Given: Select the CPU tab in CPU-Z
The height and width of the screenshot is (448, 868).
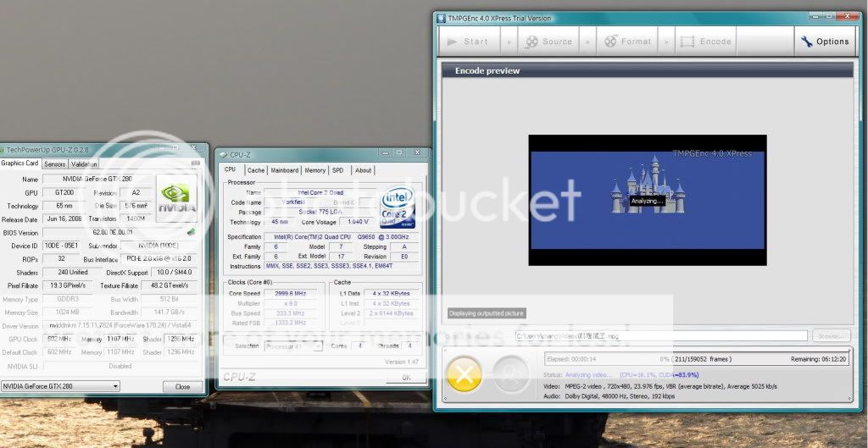Looking at the screenshot, I should coord(231,169).
